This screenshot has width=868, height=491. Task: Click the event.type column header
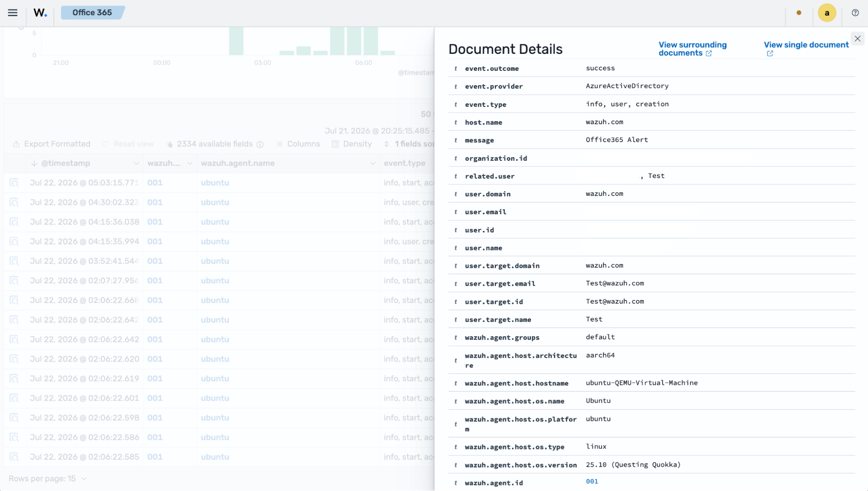tap(404, 163)
